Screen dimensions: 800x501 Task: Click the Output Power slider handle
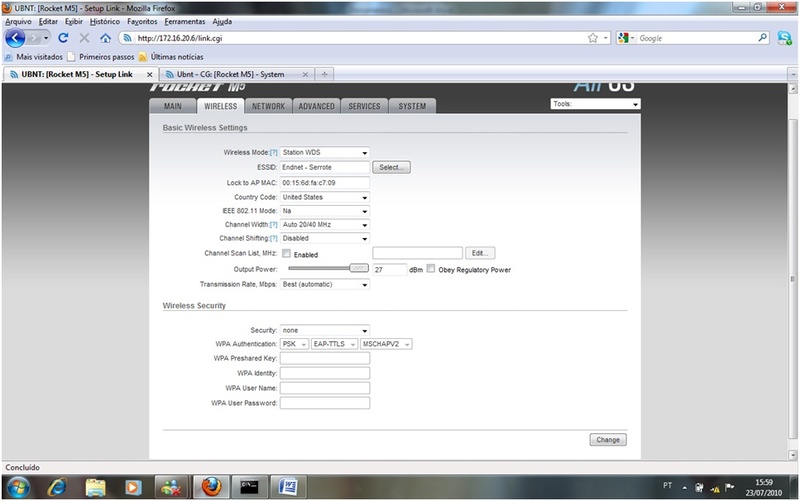coord(359,268)
